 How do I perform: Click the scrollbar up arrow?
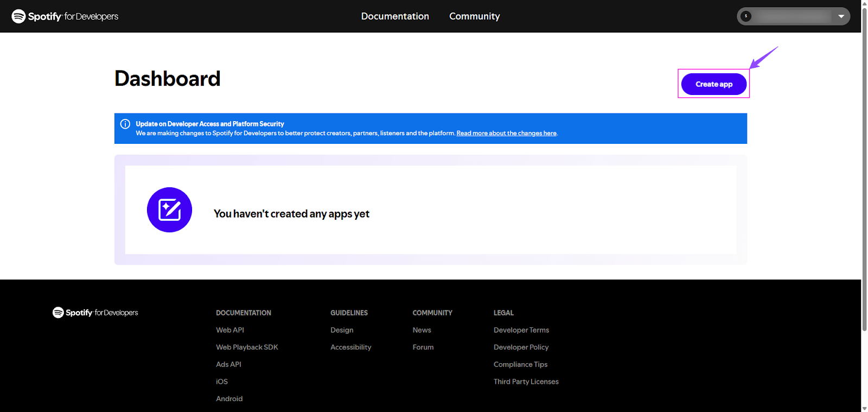[x=864, y=3]
